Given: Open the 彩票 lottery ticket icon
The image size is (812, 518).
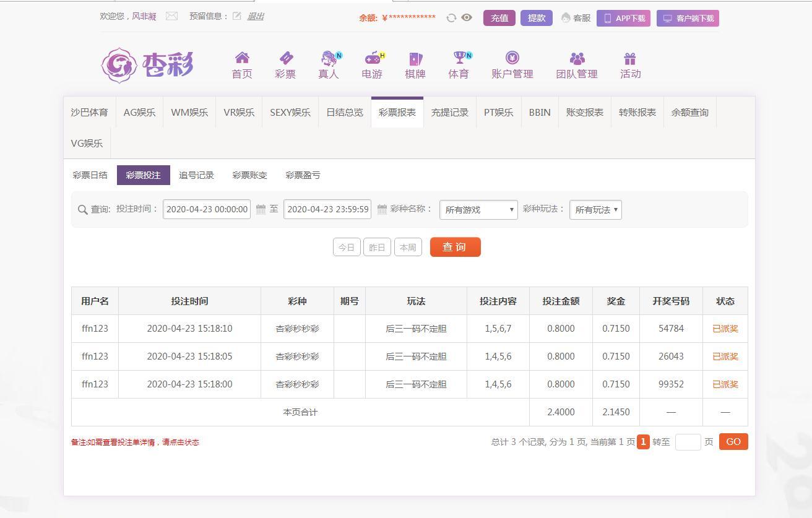Looking at the screenshot, I should click(285, 58).
